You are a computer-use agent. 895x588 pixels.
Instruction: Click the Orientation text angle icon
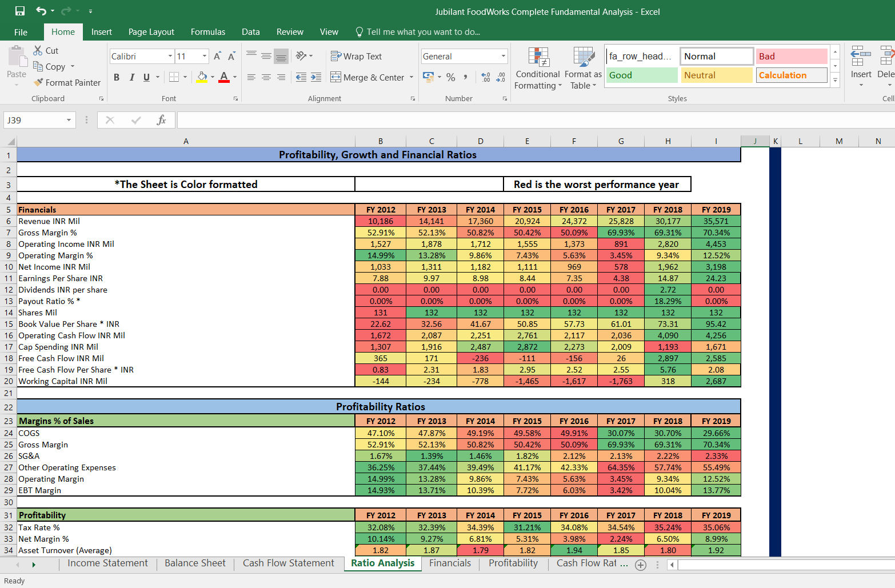pos(301,56)
